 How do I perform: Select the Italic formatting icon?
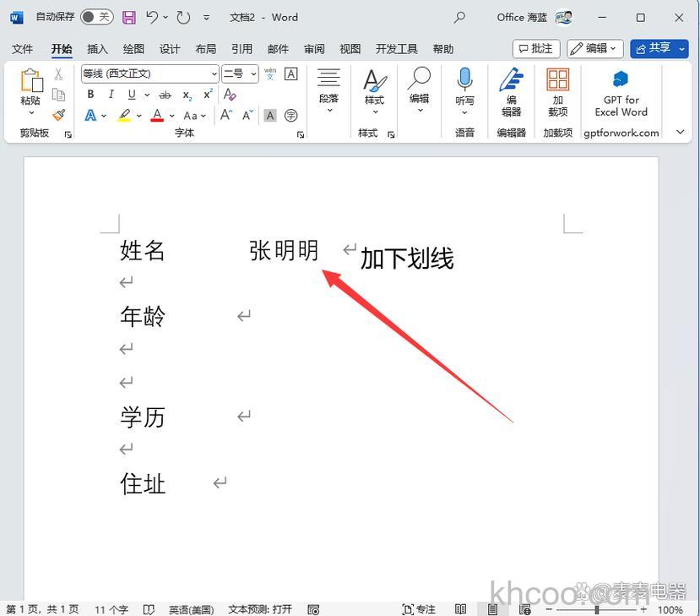coord(111,95)
